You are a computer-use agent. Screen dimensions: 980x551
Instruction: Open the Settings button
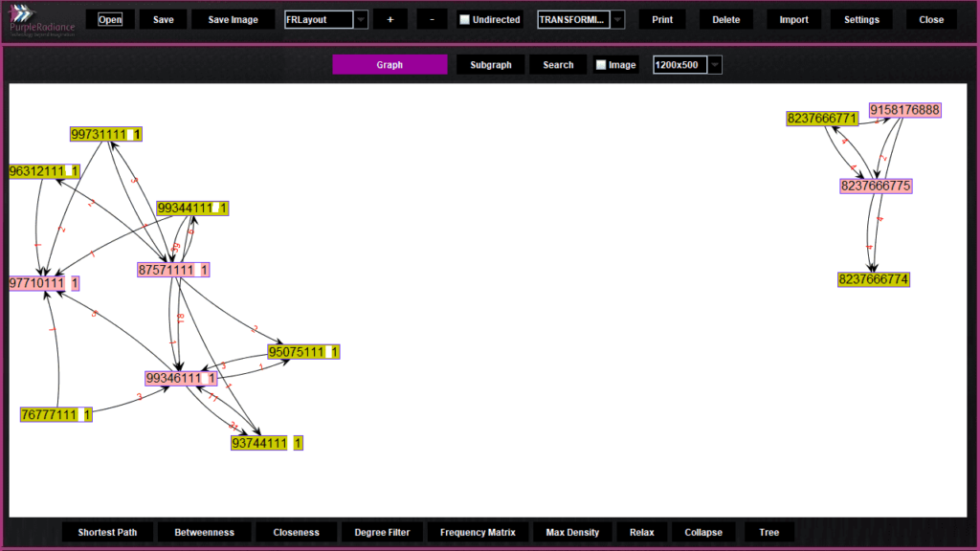click(862, 19)
